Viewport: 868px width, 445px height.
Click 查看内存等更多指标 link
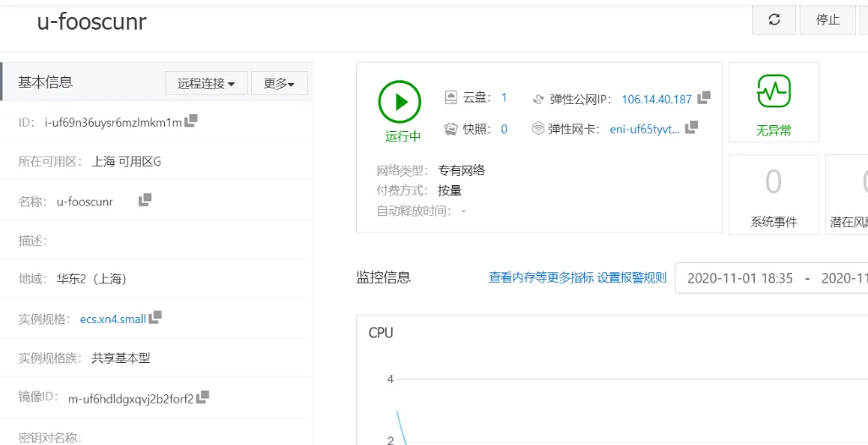[x=542, y=277]
